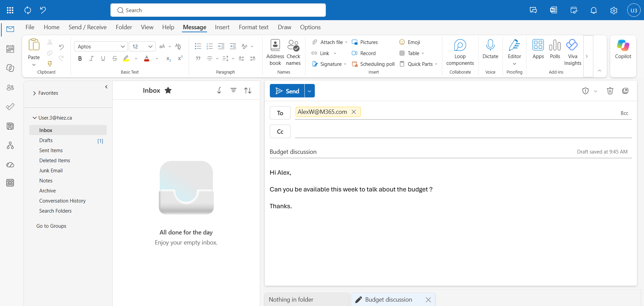Insert Loop components
This screenshot has width=644, height=306.
[460, 52]
